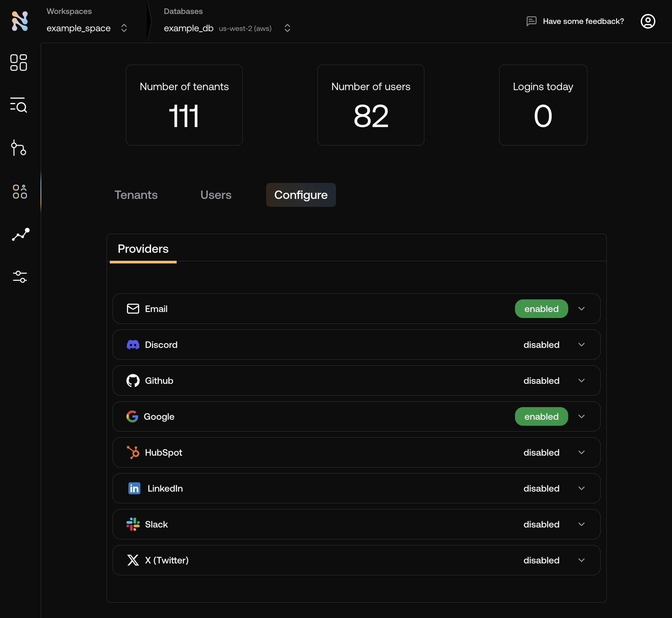672x618 pixels.
Task: Click the user account profile icon
Action: pos(647,21)
